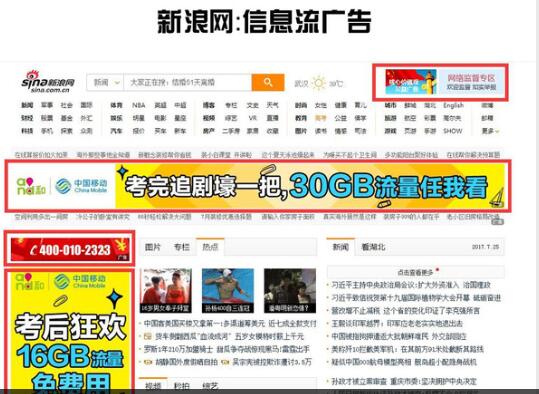
Task: Open the 直播 navigation link
Action: pos(273,118)
